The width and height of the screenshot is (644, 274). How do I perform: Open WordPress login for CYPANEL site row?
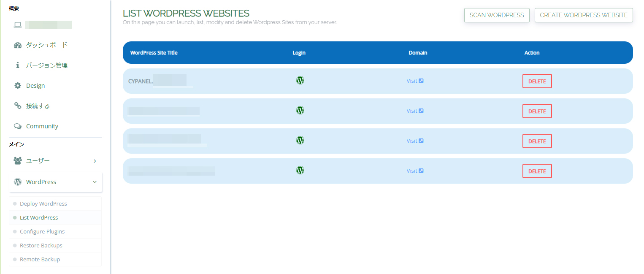(300, 80)
